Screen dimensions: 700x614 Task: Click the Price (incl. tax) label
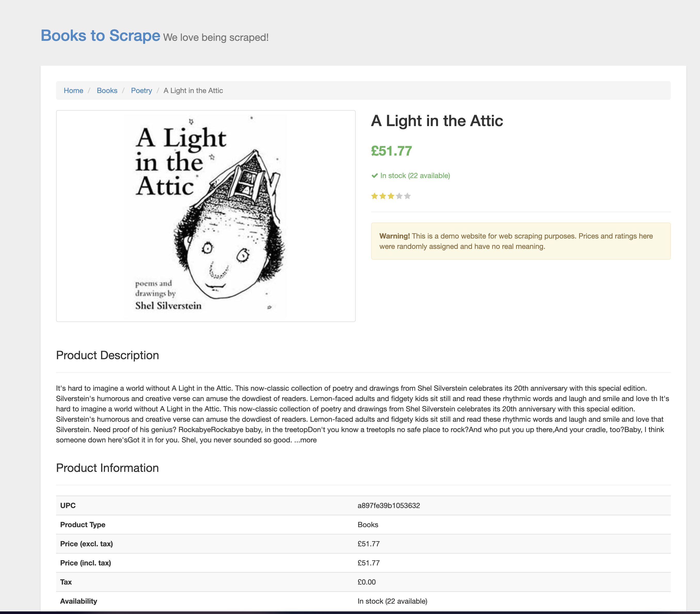pos(85,563)
